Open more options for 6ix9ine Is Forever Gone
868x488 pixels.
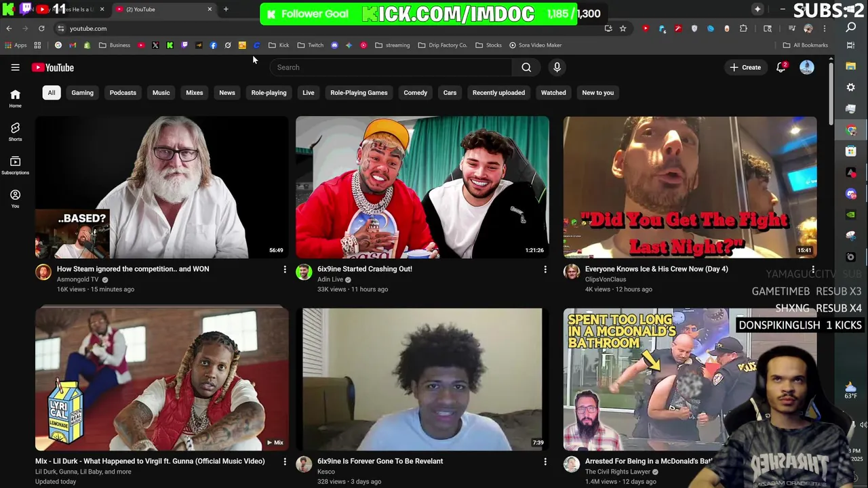pyautogui.click(x=545, y=462)
